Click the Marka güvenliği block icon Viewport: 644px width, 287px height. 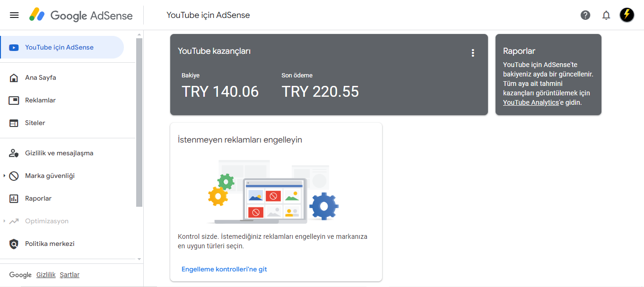click(14, 176)
